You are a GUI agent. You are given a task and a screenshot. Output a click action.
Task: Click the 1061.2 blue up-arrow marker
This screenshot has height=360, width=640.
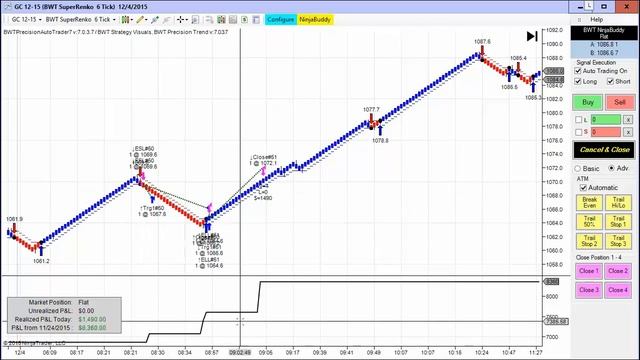pyautogui.click(x=41, y=250)
